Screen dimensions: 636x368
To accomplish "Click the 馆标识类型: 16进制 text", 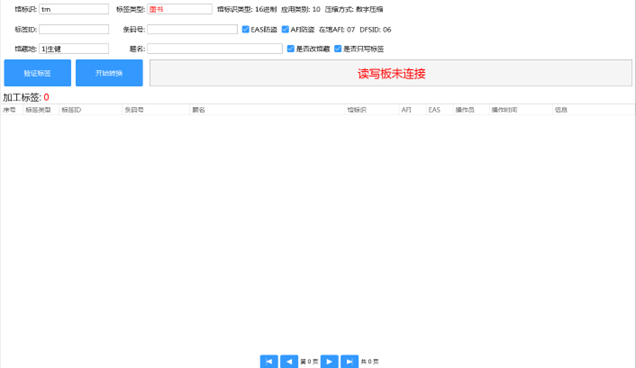I will 247,9.
